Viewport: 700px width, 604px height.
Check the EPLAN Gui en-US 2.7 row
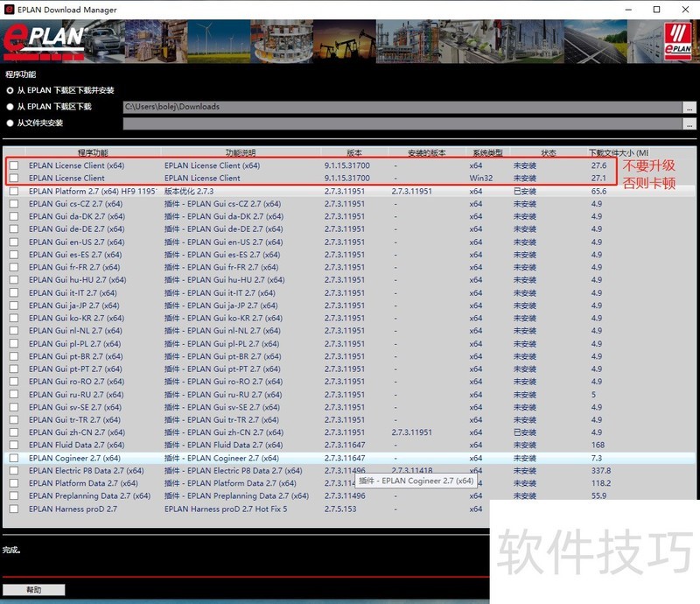click(x=14, y=242)
